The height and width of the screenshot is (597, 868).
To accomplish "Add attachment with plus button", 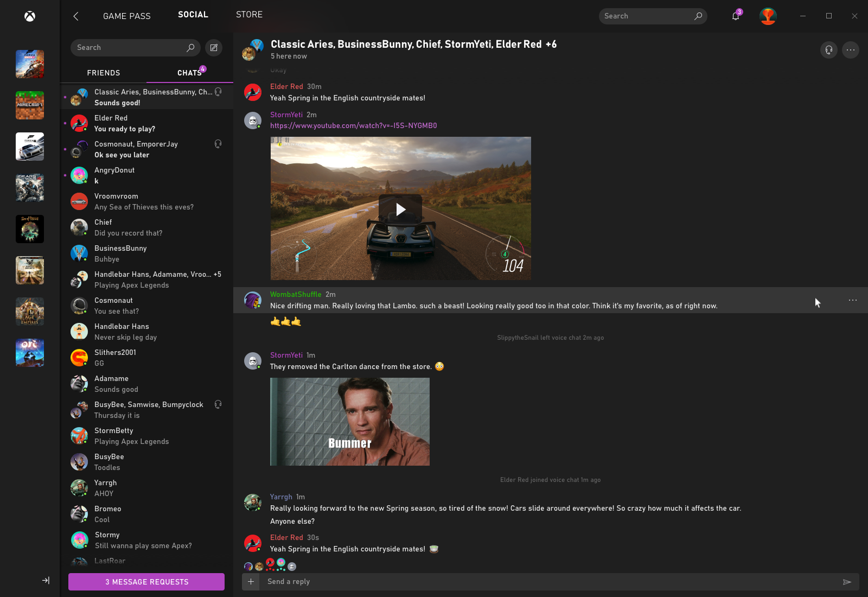I will click(x=251, y=582).
